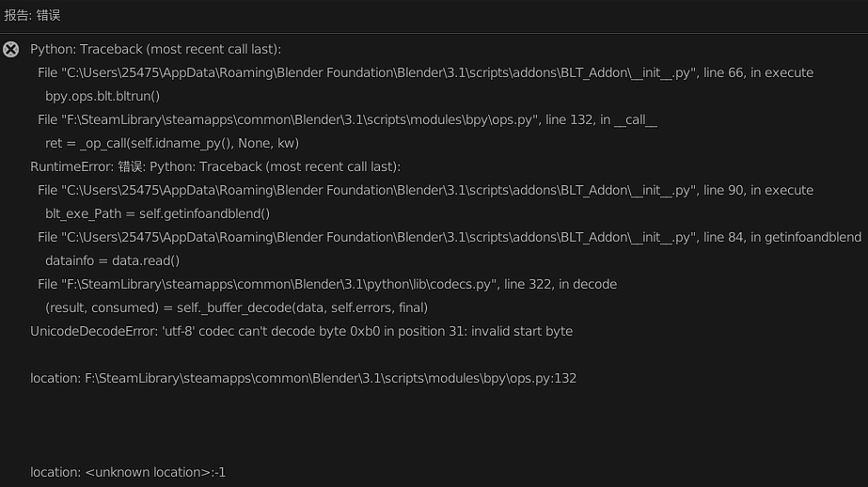
Task: Click the 'UnicodeDecodeError' utf-8 codec message
Action: click(301, 332)
